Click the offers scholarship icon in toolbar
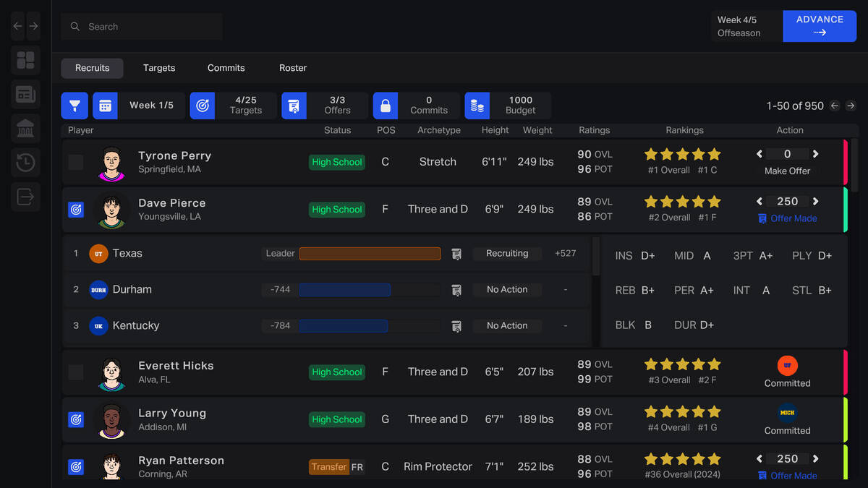The height and width of the screenshot is (488, 868). coord(294,106)
